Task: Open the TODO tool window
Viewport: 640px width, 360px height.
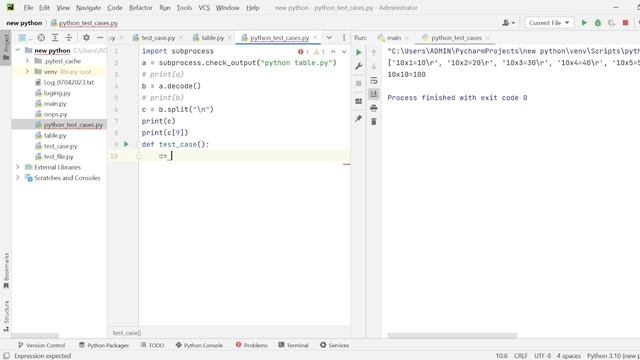Action: [152, 345]
